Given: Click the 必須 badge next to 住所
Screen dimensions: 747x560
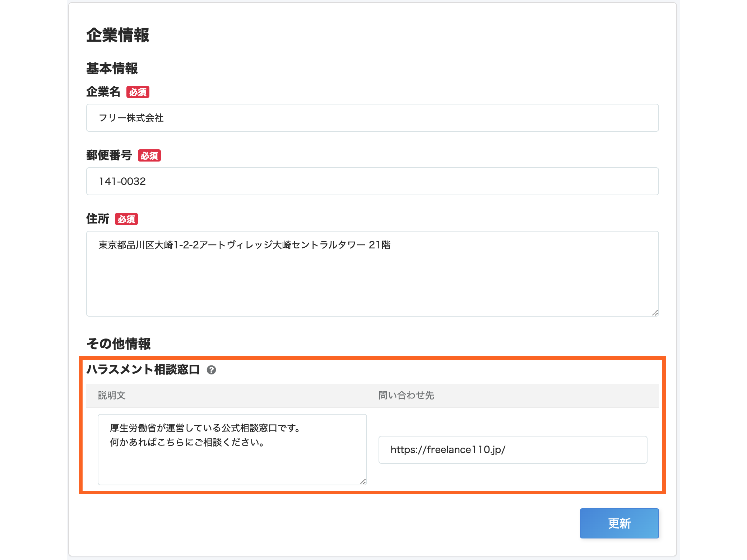Looking at the screenshot, I should [x=126, y=219].
